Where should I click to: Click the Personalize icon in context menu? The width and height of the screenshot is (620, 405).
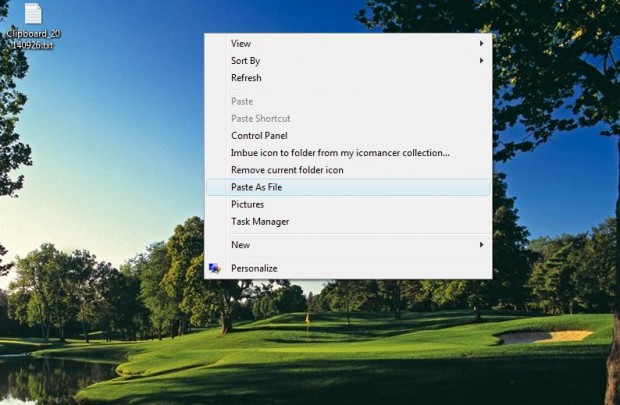click(215, 268)
